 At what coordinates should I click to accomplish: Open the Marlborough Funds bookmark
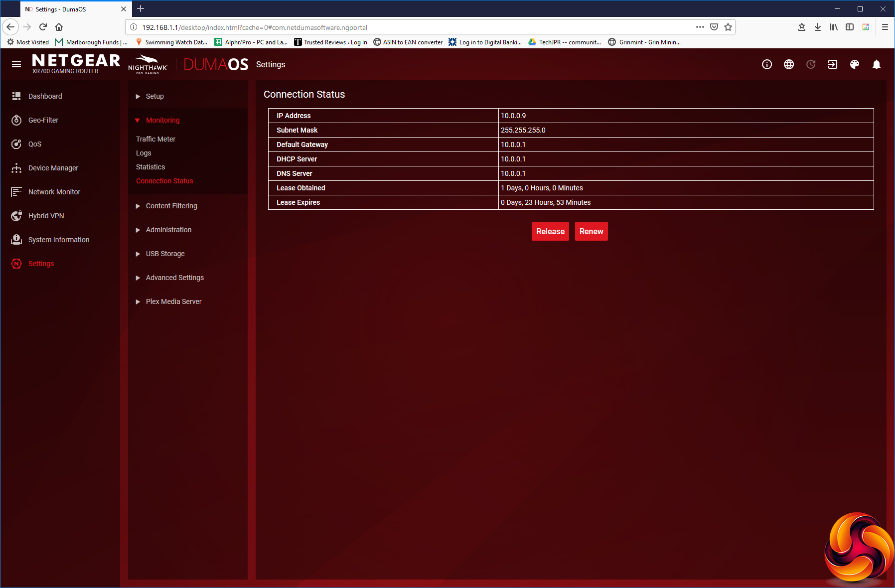point(91,42)
